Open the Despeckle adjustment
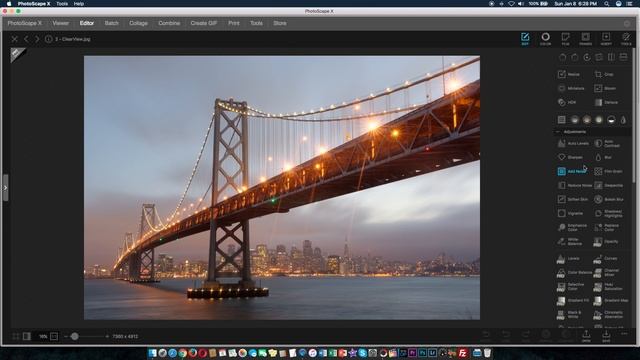 (609, 185)
